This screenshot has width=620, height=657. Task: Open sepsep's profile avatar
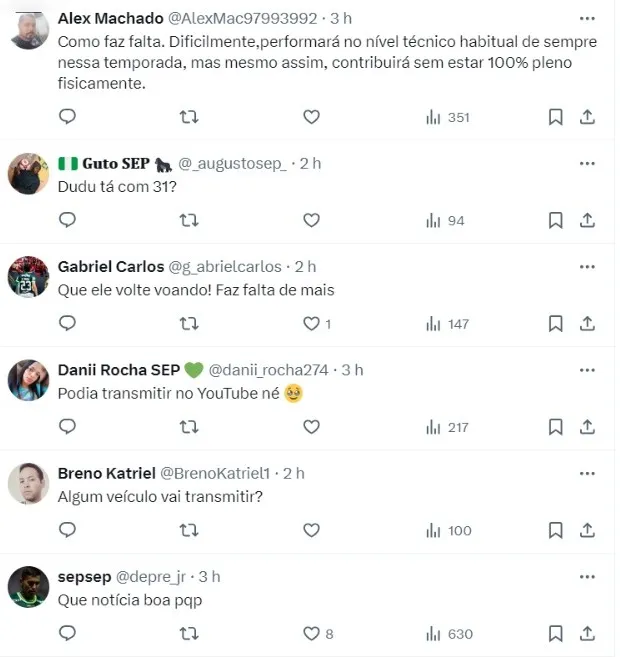(x=29, y=587)
